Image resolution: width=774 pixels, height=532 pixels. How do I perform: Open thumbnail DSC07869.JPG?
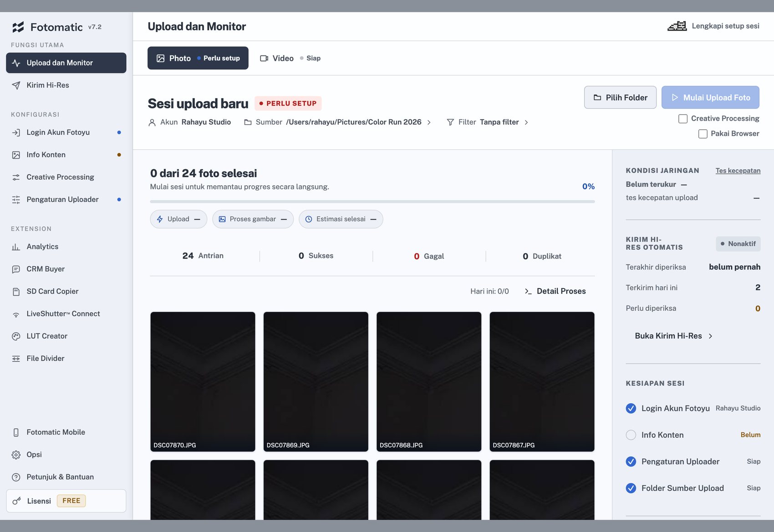[316, 382]
